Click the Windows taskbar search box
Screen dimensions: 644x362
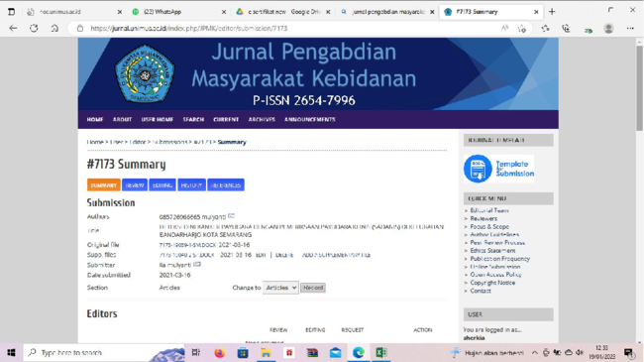point(104,352)
